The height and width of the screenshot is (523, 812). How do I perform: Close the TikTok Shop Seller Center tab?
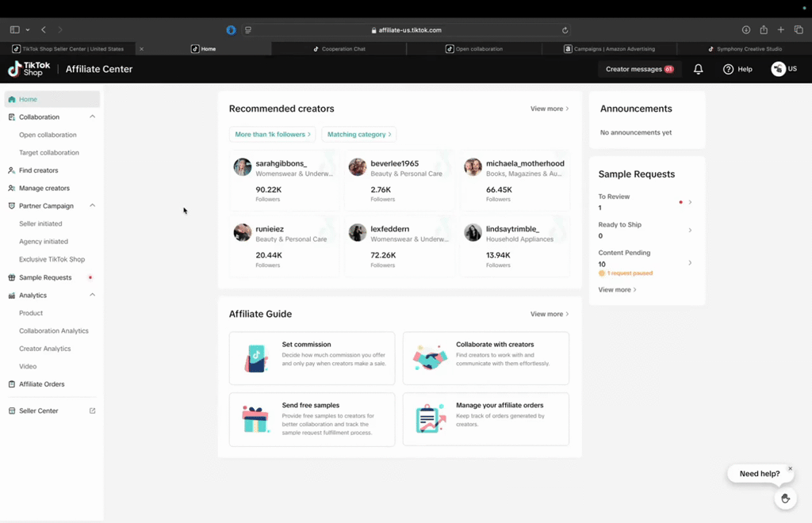[141, 49]
